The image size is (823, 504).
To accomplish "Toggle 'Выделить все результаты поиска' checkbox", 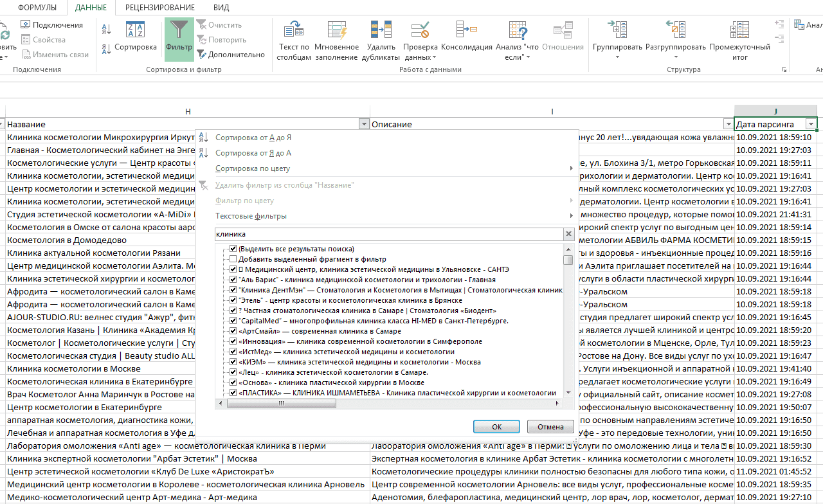I will (x=233, y=249).
